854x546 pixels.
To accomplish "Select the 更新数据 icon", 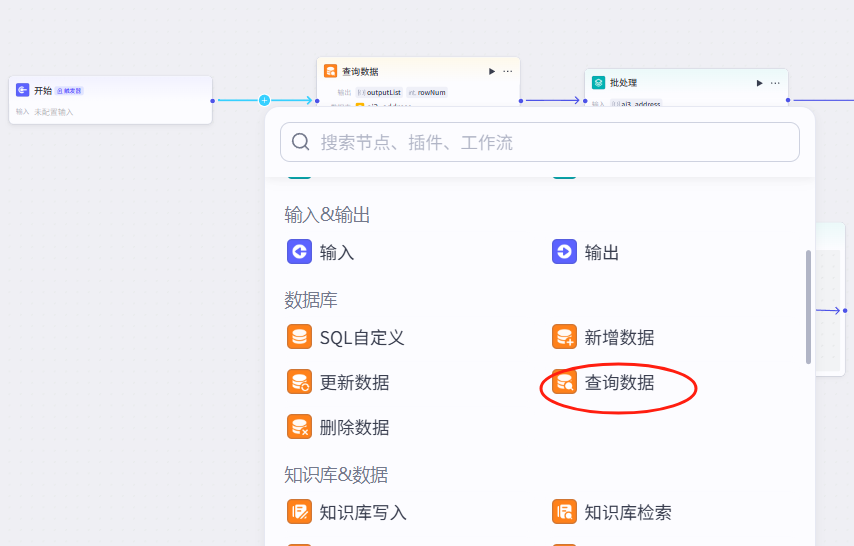I will pos(300,381).
